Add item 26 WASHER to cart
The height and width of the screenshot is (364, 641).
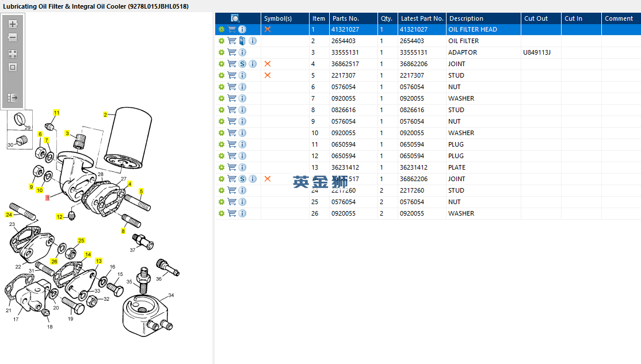232,213
